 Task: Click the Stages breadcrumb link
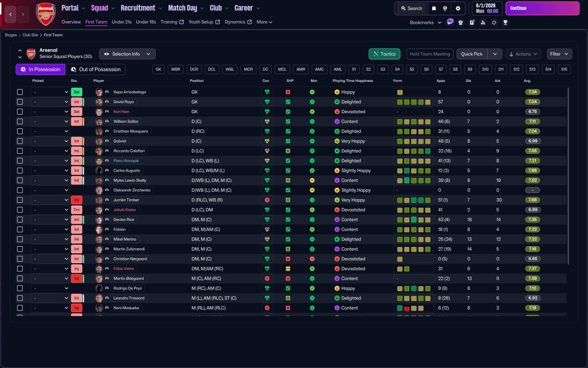click(x=11, y=35)
